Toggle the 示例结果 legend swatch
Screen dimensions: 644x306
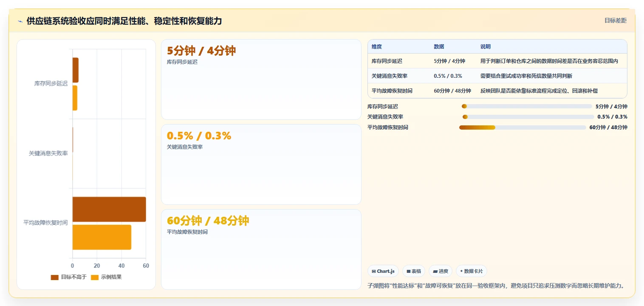point(94,277)
